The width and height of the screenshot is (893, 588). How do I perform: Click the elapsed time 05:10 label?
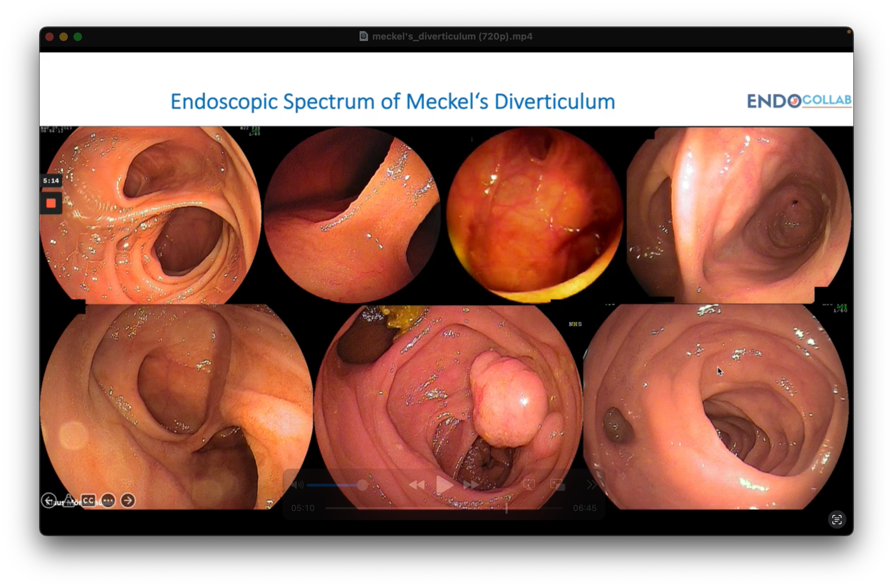tap(303, 508)
